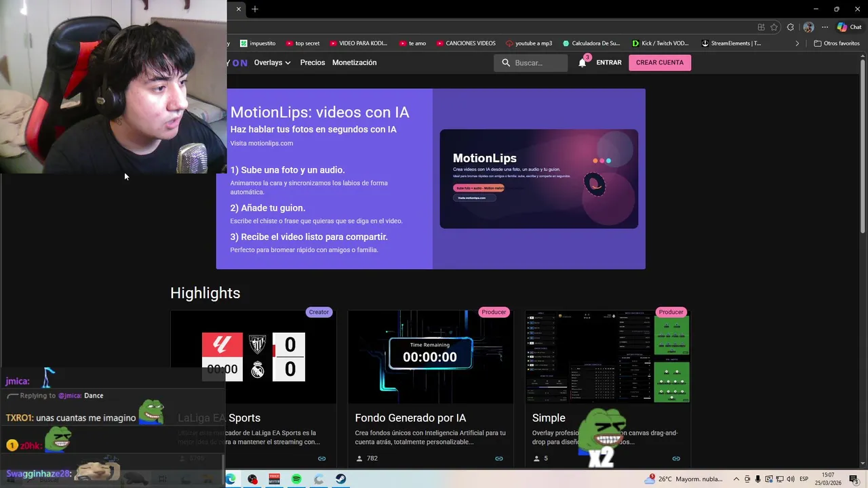Open the 'VIDEO PARA KODI...' bookmark
Image resolution: width=868 pixels, height=488 pixels.
pyautogui.click(x=358, y=43)
